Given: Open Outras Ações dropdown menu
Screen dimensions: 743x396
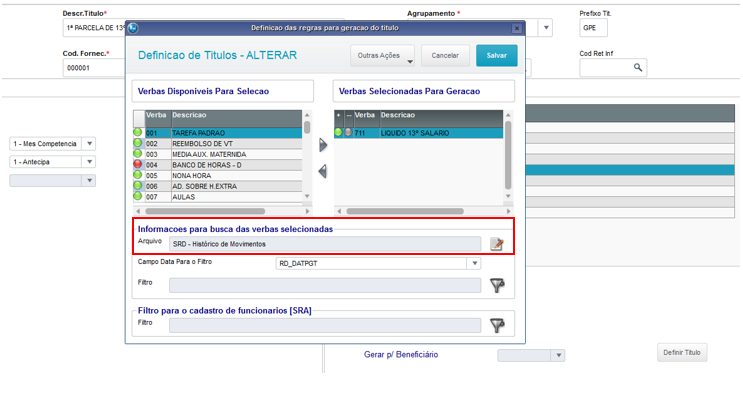Looking at the screenshot, I should click(383, 55).
